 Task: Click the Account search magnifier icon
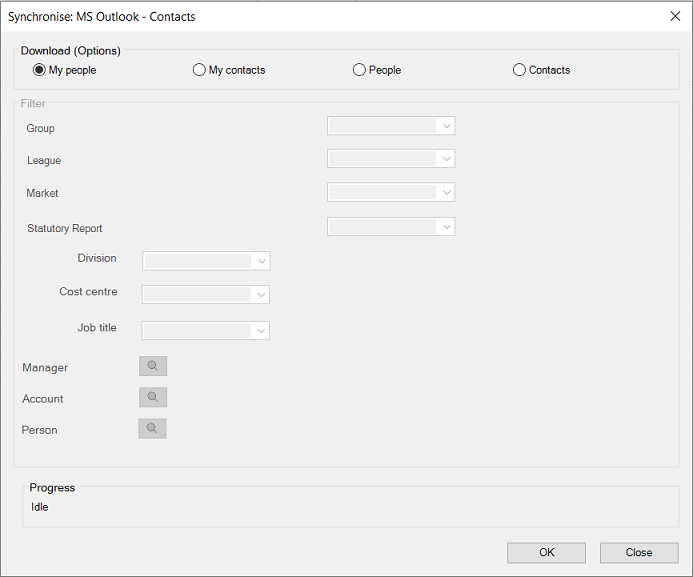[153, 397]
